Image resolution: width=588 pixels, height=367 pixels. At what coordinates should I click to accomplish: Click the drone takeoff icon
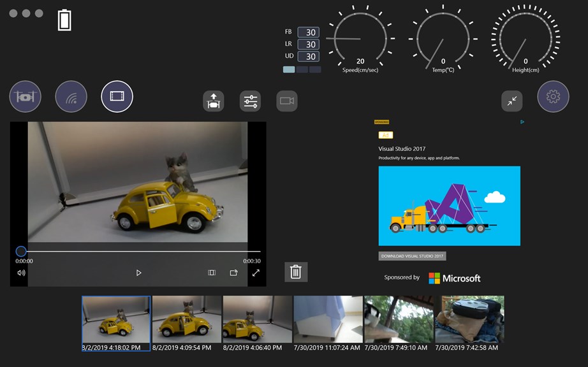(x=214, y=101)
